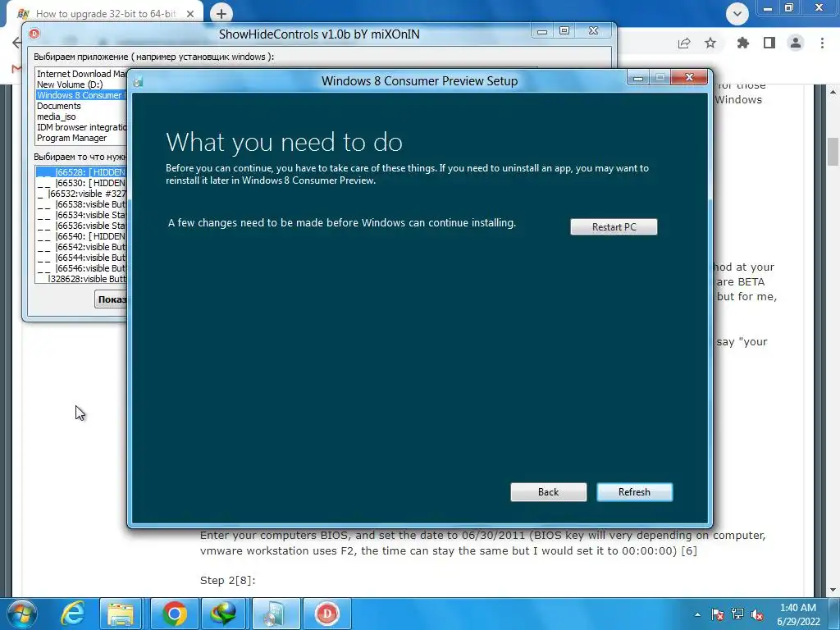Viewport: 840px width, 630px height.
Task: Select Windows 8 Consumer entry in list
Action: click(x=81, y=95)
